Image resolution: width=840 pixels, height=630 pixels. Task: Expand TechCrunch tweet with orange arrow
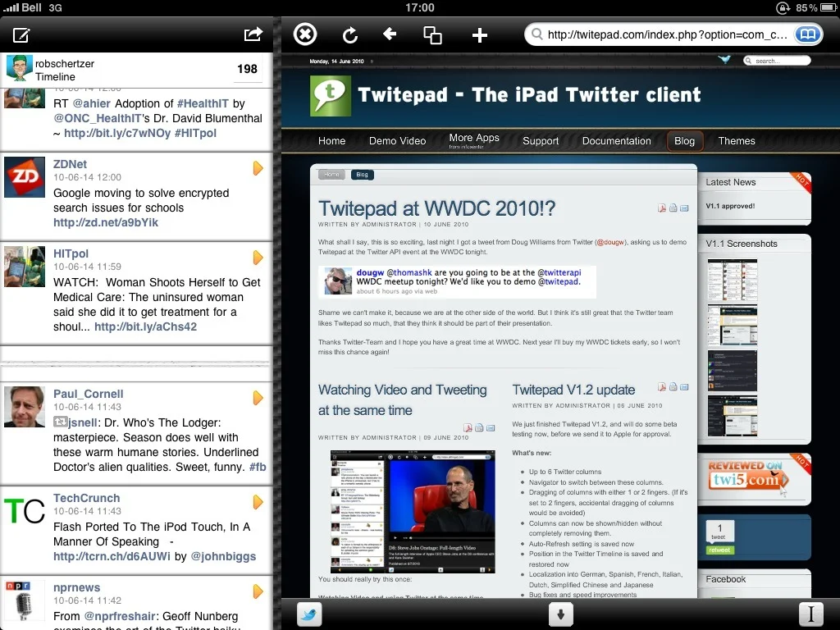[258, 502]
